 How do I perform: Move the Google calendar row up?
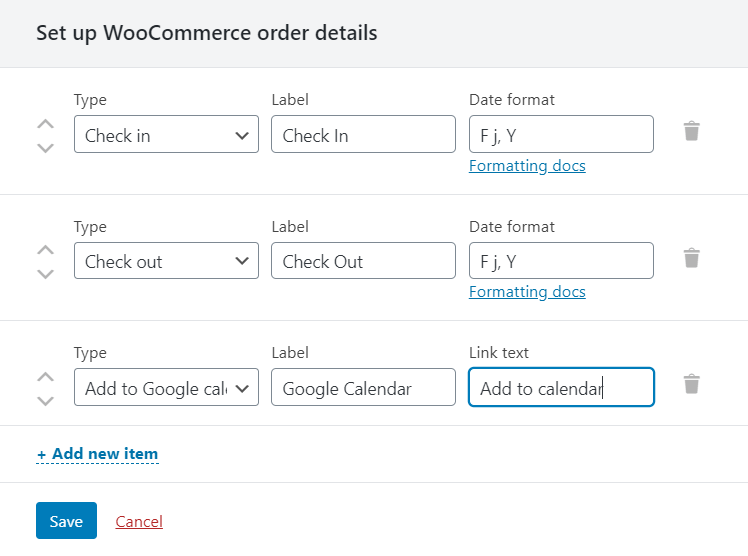(x=45, y=377)
